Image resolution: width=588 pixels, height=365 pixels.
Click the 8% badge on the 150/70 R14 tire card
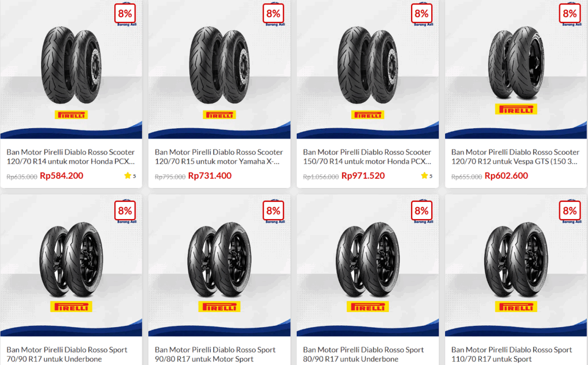[x=421, y=14]
